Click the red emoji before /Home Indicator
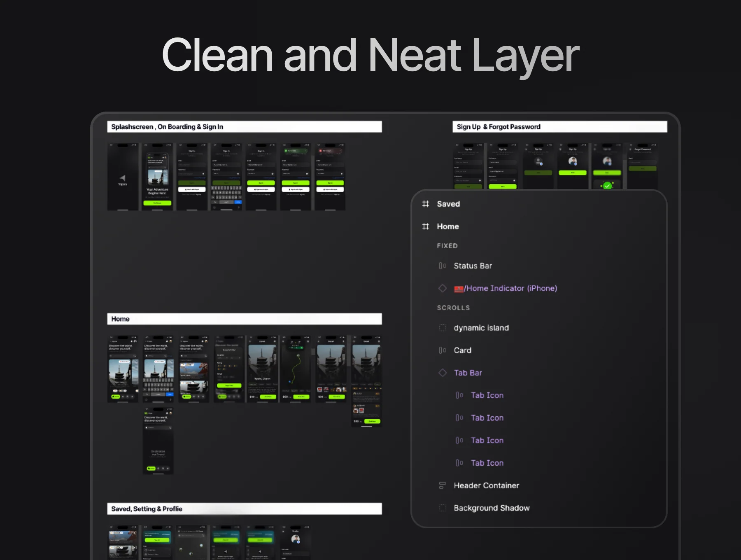 (459, 289)
